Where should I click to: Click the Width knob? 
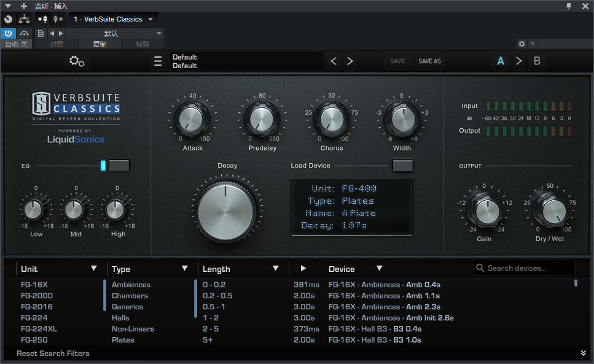[402, 119]
